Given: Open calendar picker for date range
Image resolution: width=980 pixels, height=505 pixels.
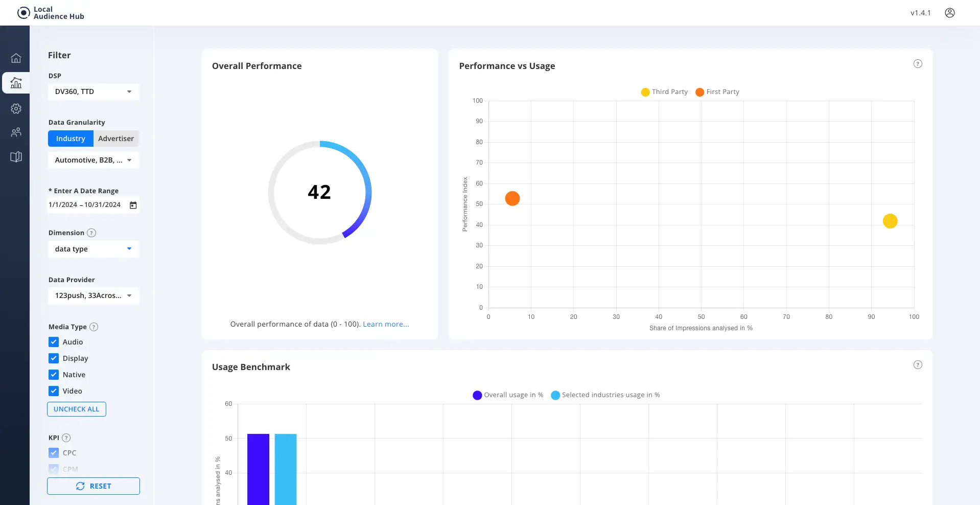Looking at the screenshot, I should (x=133, y=205).
